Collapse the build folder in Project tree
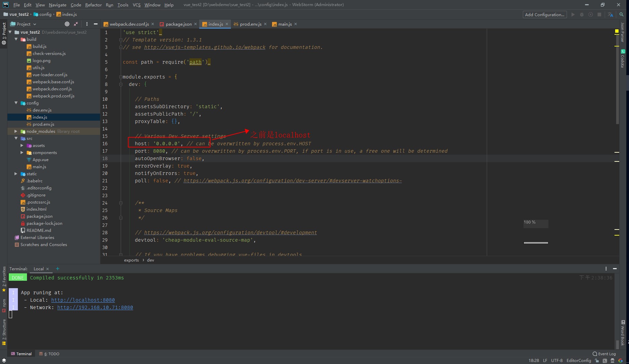629x364 pixels. point(16,39)
